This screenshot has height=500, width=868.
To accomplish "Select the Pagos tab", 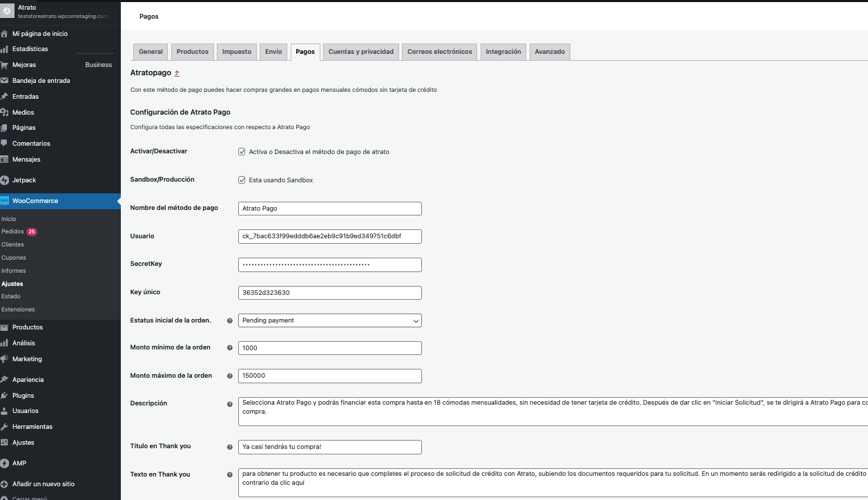I will point(305,52).
